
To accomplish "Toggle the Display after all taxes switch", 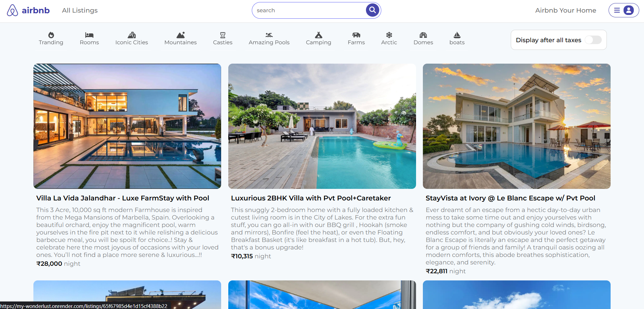I will (593, 40).
